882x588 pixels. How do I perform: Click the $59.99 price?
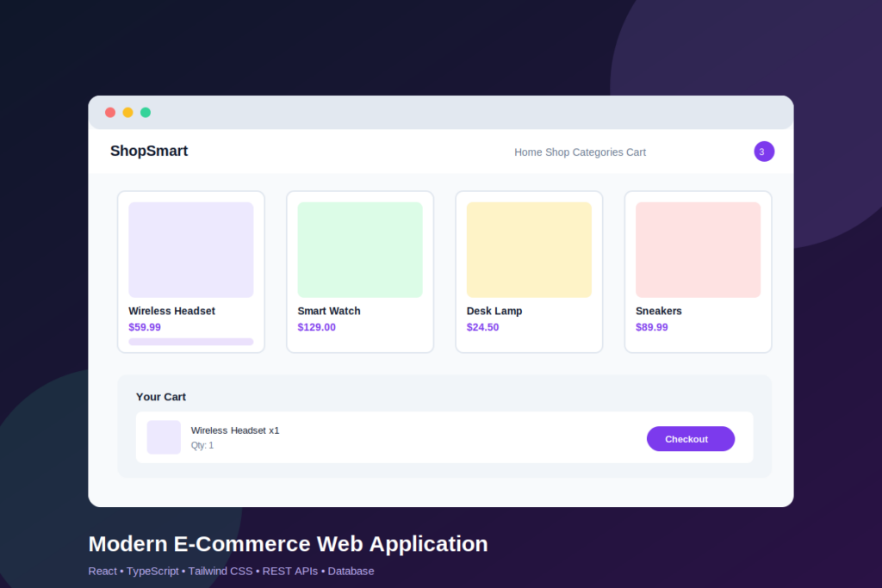pyautogui.click(x=145, y=327)
